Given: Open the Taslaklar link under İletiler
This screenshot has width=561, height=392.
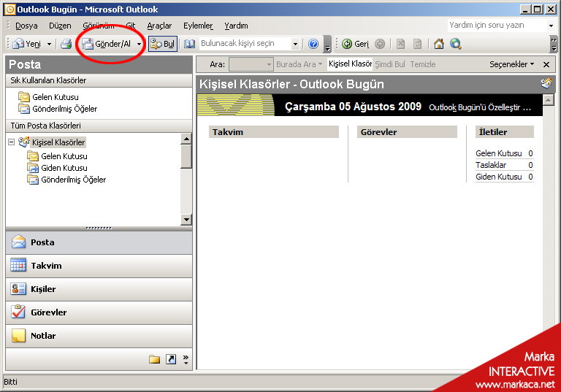Looking at the screenshot, I should (491, 165).
